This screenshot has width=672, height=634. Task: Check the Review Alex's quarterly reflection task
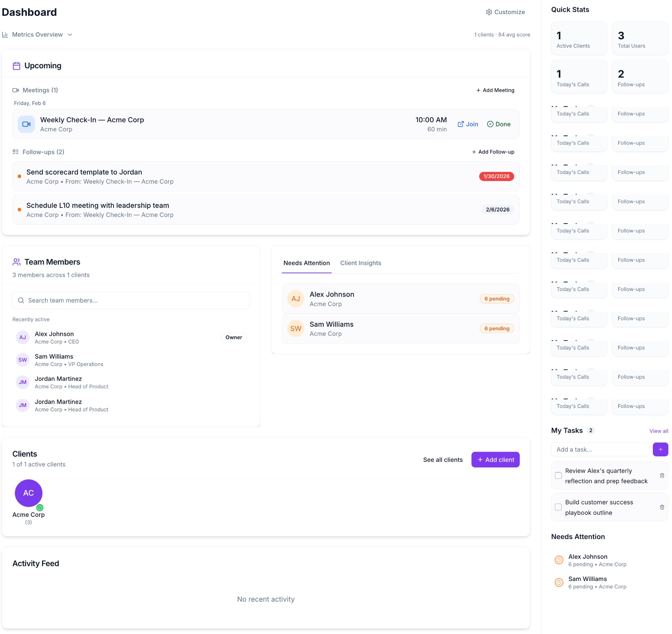(558, 476)
